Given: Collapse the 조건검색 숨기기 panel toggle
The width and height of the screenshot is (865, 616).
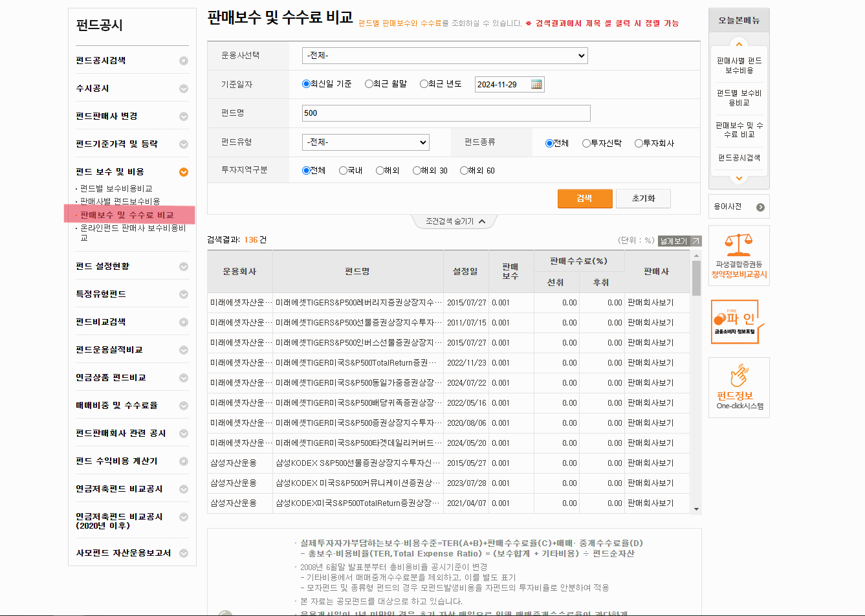Looking at the screenshot, I should [x=455, y=221].
